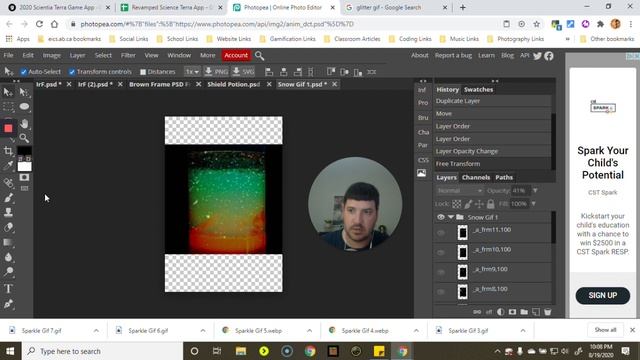Switch to the Channels tab
Viewport: 640px width, 360px height.
476,178
